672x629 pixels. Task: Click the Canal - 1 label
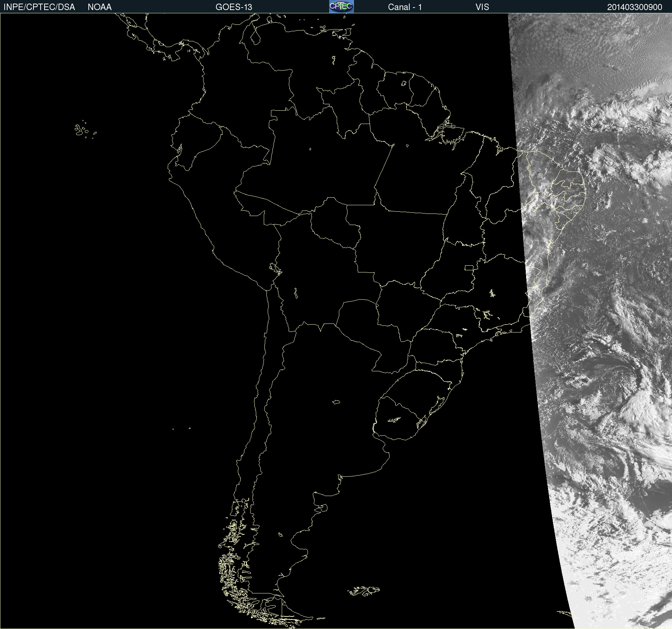pyautogui.click(x=405, y=7)
